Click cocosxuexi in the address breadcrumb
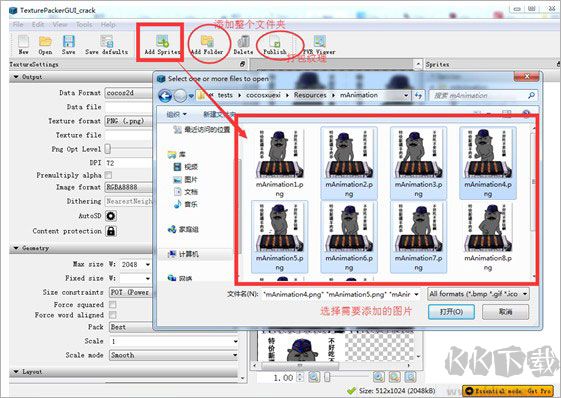This screenshot has height=398, width=561. [x=263, y=95]
